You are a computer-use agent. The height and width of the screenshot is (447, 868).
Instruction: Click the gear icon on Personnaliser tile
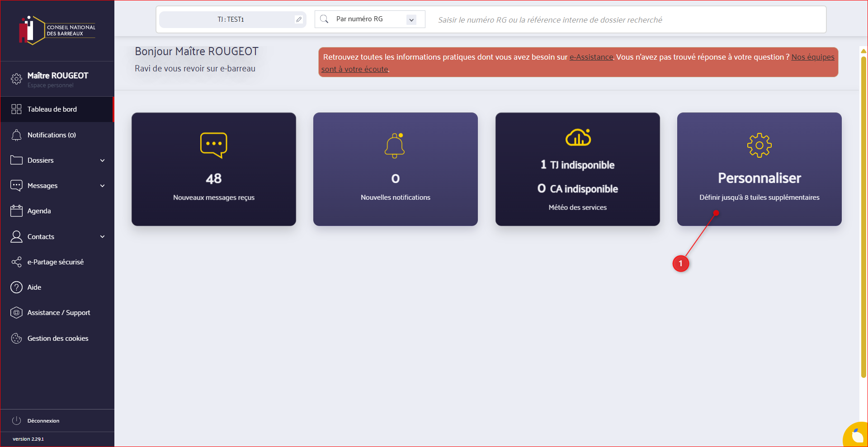[x=759, y=145]
